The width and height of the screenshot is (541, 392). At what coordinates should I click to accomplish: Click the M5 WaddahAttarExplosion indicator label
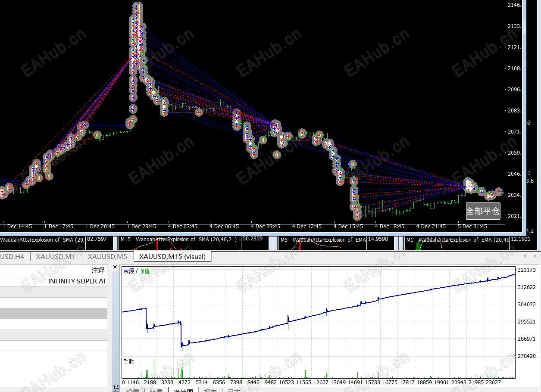coord(323,240)
